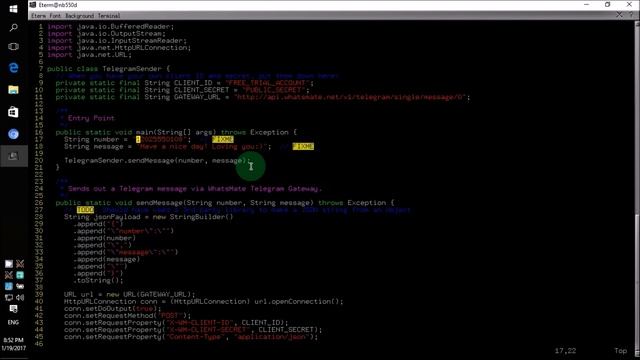Click the teal square tray icon
640x360 pixels.
coord(20,275)
